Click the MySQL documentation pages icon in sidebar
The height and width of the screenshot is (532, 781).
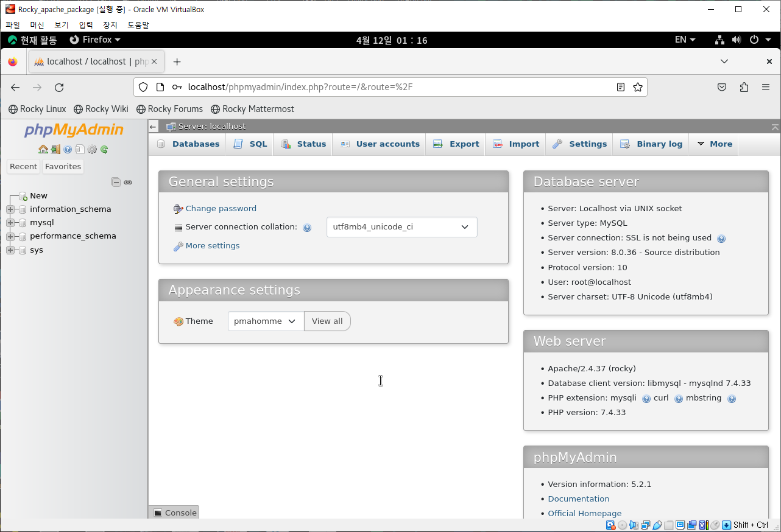[x=80, y=149]
